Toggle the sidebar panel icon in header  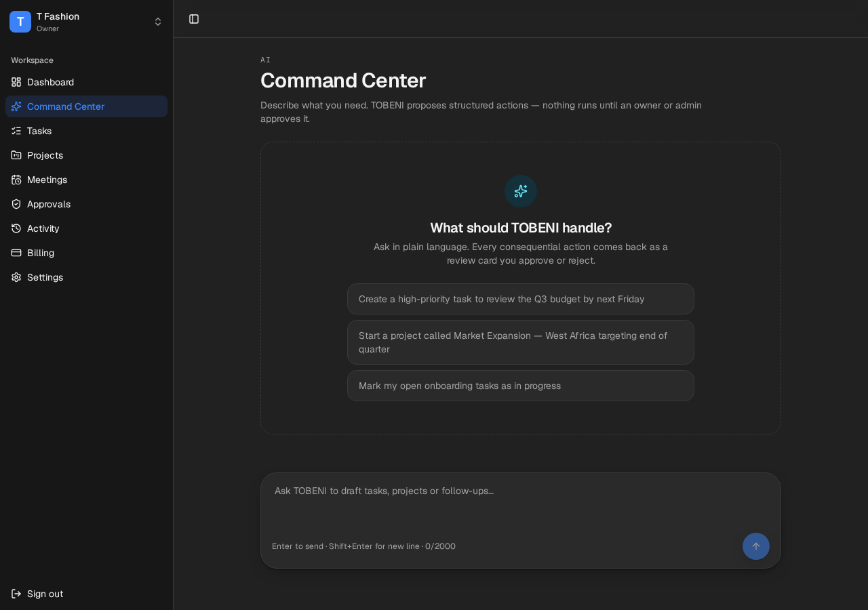tap(194, 19)
